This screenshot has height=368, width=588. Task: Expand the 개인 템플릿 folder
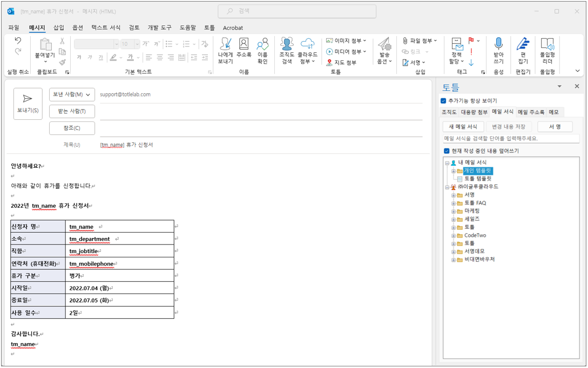click(454, 171)
